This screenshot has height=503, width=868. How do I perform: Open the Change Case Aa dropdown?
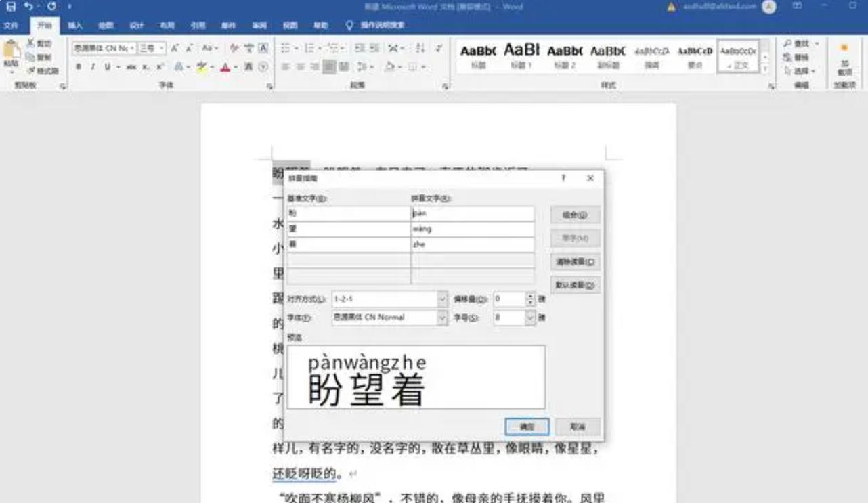pos(210,48)
